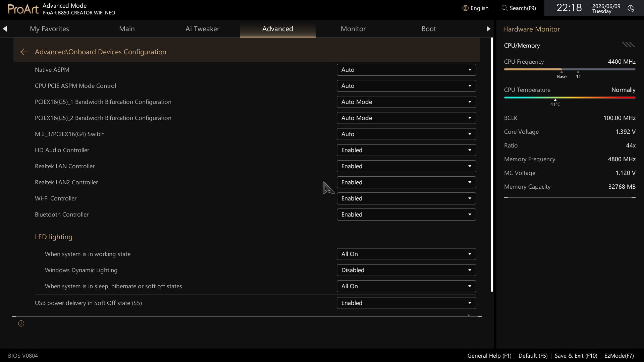Screen dimensions: 644x362
Task: Open the Bluetooth Controller dropdown
Action: [406, 215]
